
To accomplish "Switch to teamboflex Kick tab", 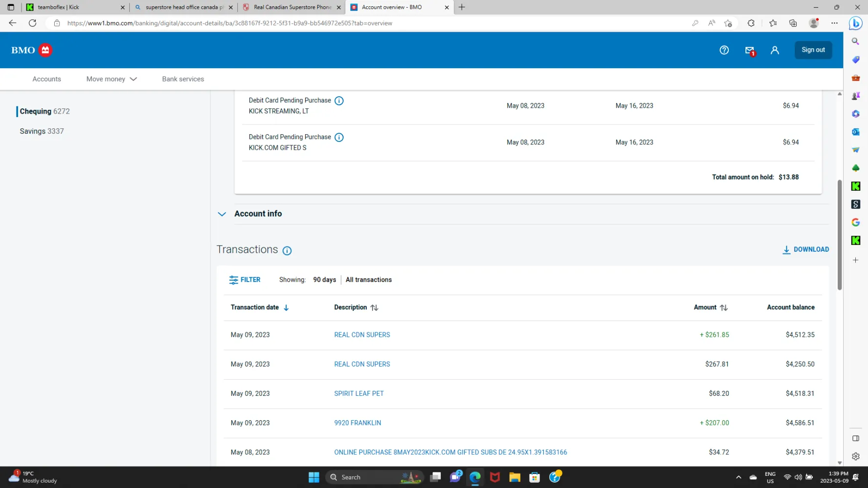I will pos(76,7).
